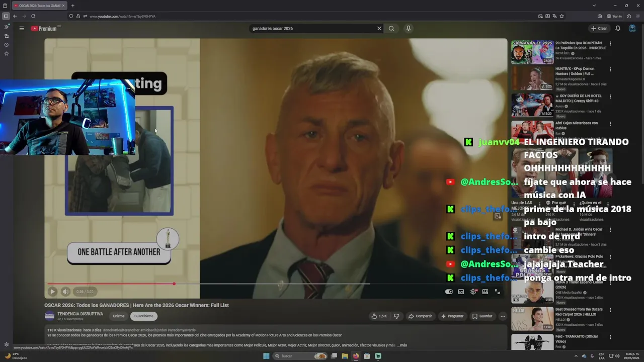This screenshot has width=644, height=362.
Task: Expand the description with '...más'
Action: coord(402,345)
